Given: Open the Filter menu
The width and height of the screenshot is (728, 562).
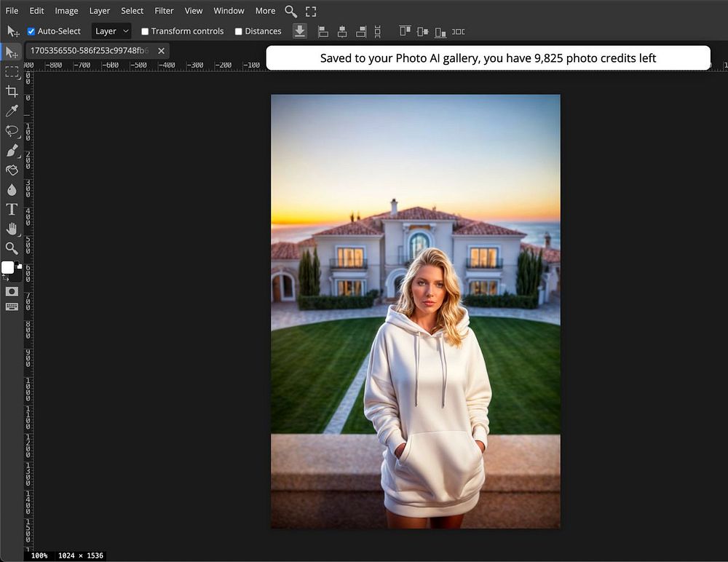Looking at the screenshot, I should (x=164, y=11).
